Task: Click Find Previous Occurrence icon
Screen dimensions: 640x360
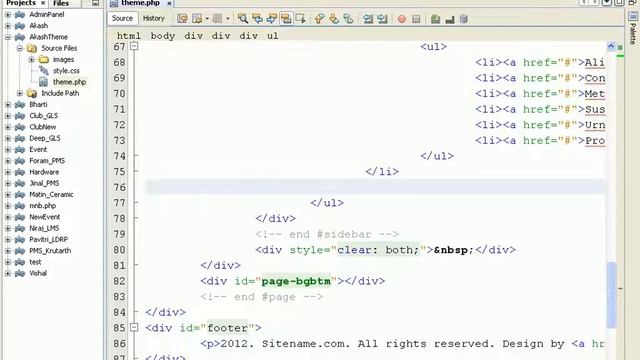Action: click(x=257, y=18)
